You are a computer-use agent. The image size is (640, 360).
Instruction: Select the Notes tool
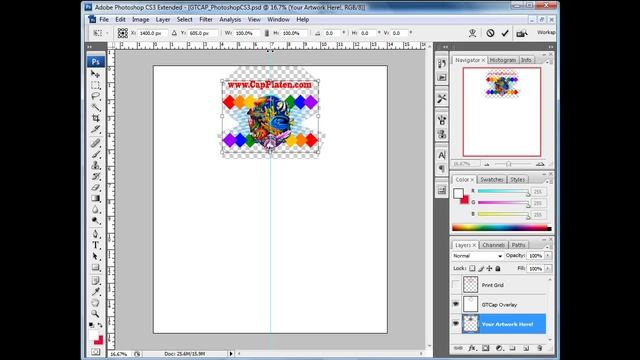[x=96, y=281]
